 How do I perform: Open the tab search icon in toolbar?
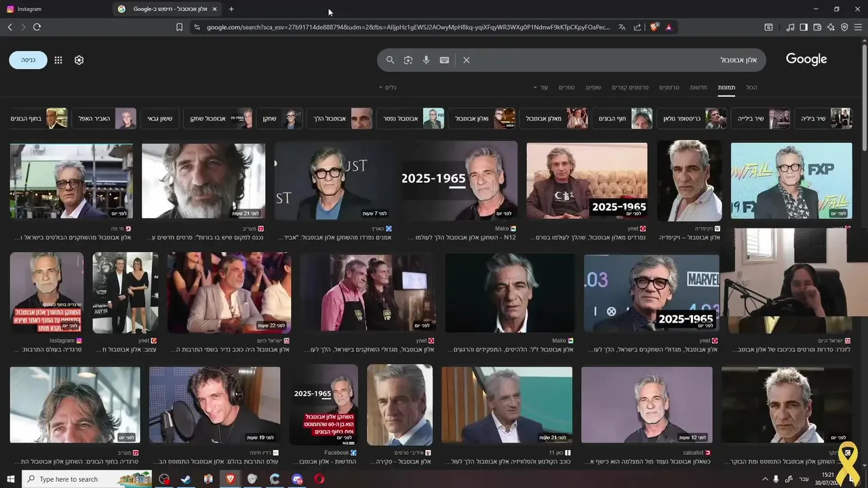(768, 27)
